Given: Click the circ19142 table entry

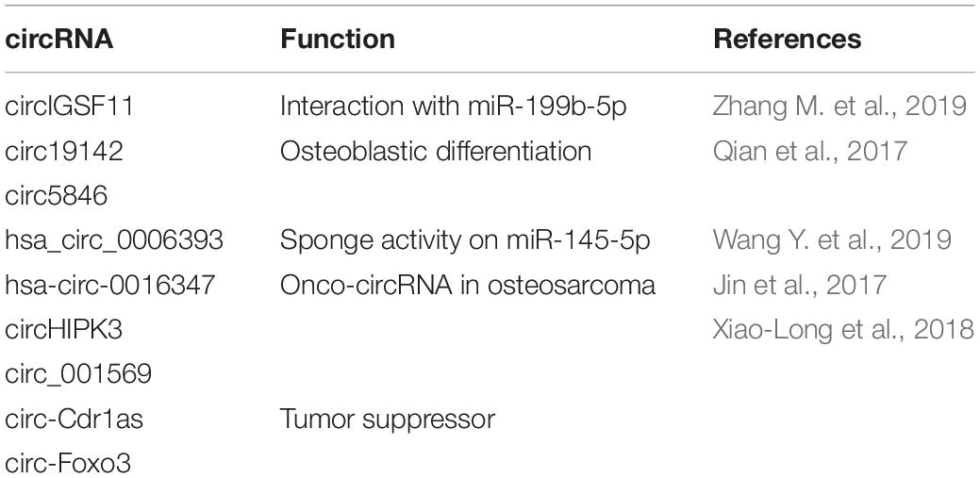Looking at the screenshot, I should click(64, 151).
